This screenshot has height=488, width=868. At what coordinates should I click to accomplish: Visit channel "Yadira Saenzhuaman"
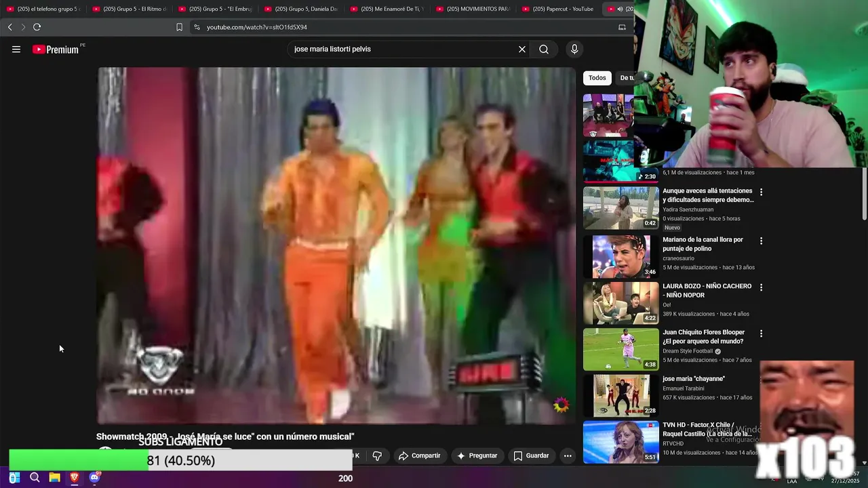tap(688, 209)
